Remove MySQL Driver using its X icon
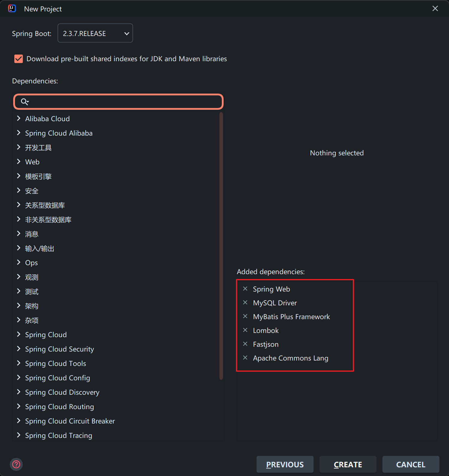The width and height of the screenshot is (449, 476). click(x=245, y=303)
